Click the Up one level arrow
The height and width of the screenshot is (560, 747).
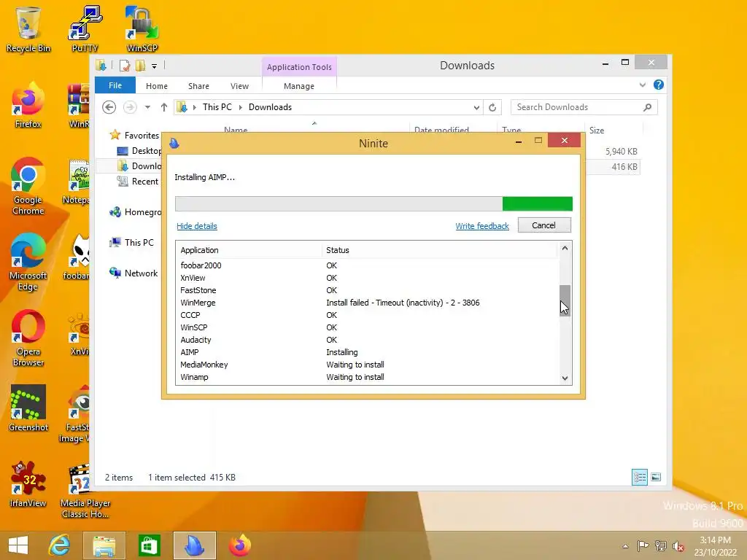(164, 107)
